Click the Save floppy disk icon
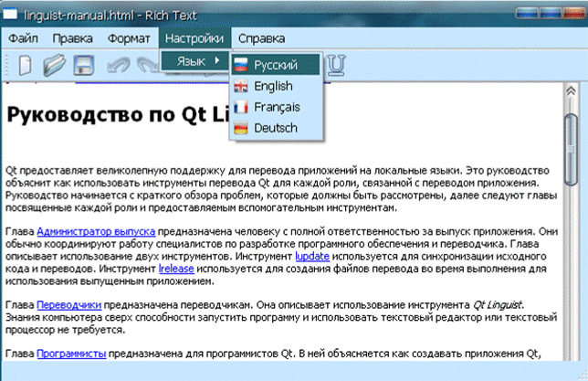This screenshot has height=381, width=588. 84,65
